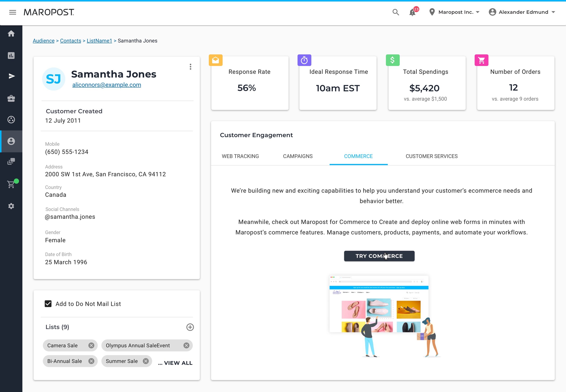This screenshot has height=392, width=566.
Task: Open the hamburger navigation menu
Action: [12, 12]
